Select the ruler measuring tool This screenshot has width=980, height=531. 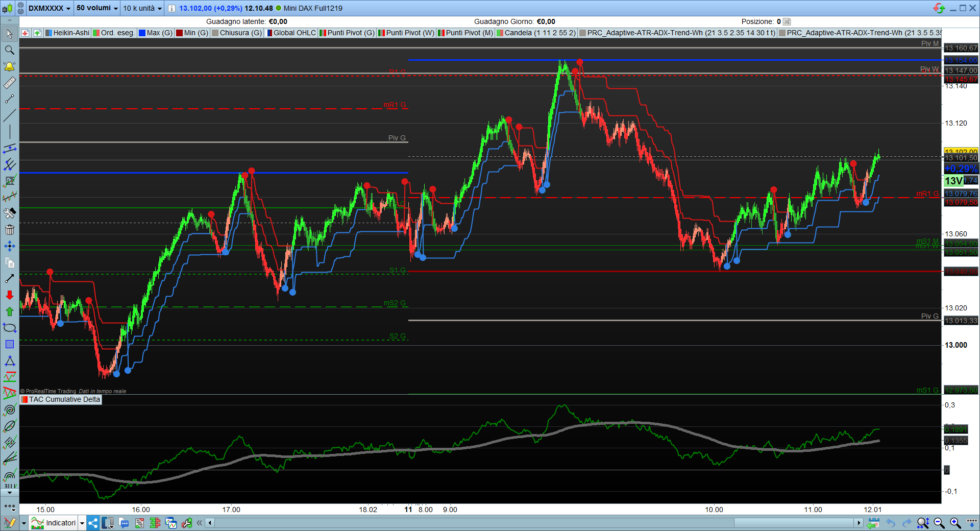click(9, 83)
